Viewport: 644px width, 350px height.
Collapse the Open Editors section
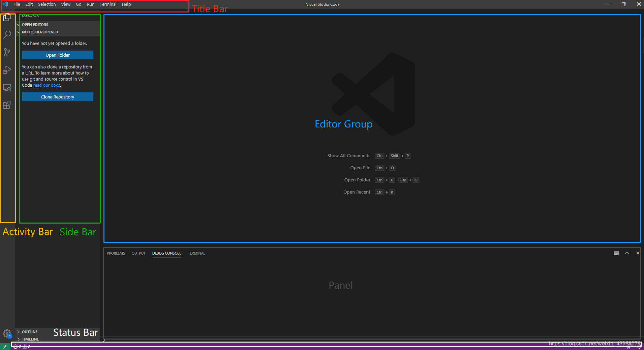pyautogui.click(x=58, y=25)
